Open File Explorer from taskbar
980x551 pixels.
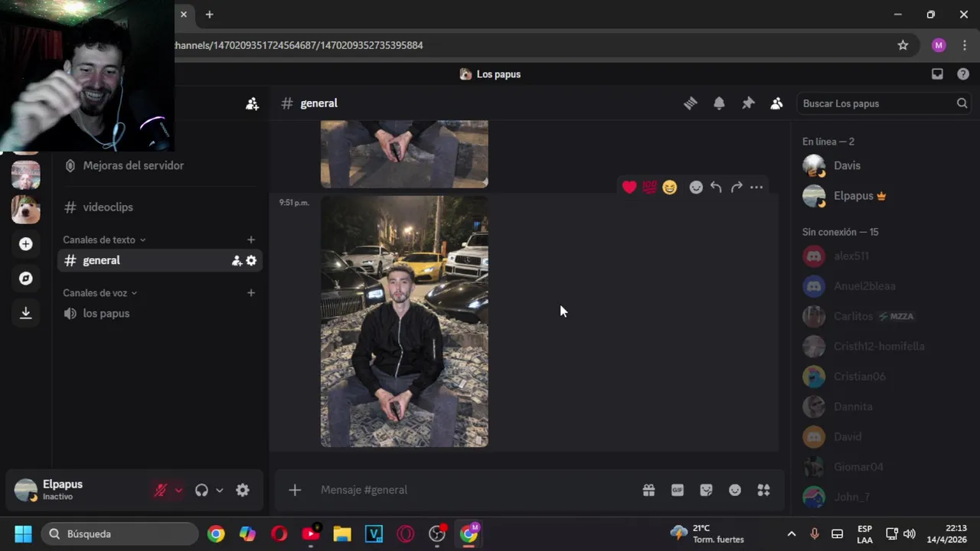pyautogui.click(x=342, y=533)
